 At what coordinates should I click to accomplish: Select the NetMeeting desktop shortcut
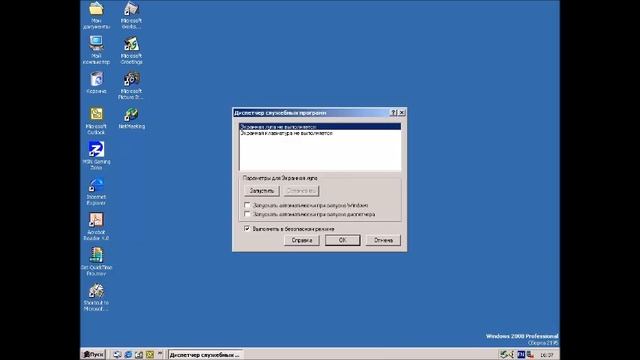pos(131,118)
